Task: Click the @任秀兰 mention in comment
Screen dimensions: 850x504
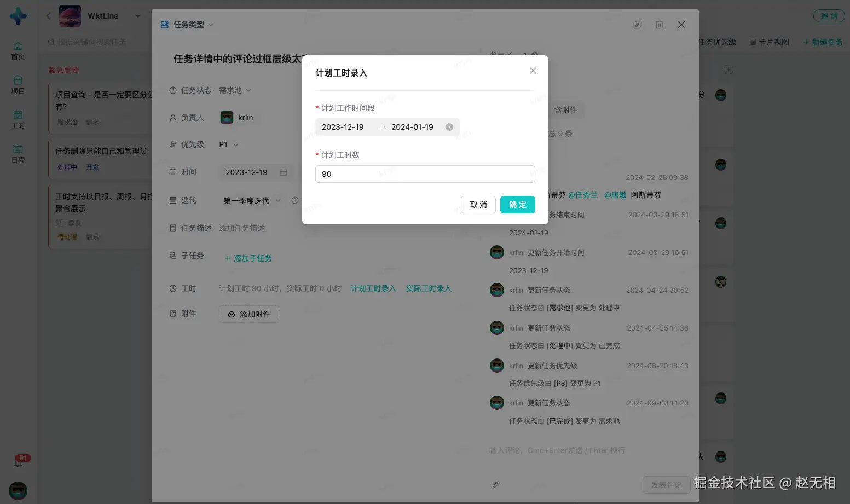Action: [x=583, y=195]
